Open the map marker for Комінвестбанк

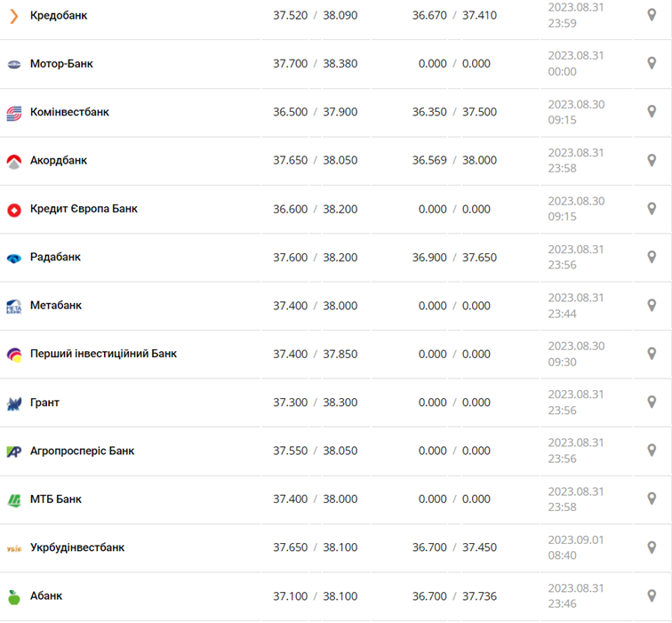651,112
